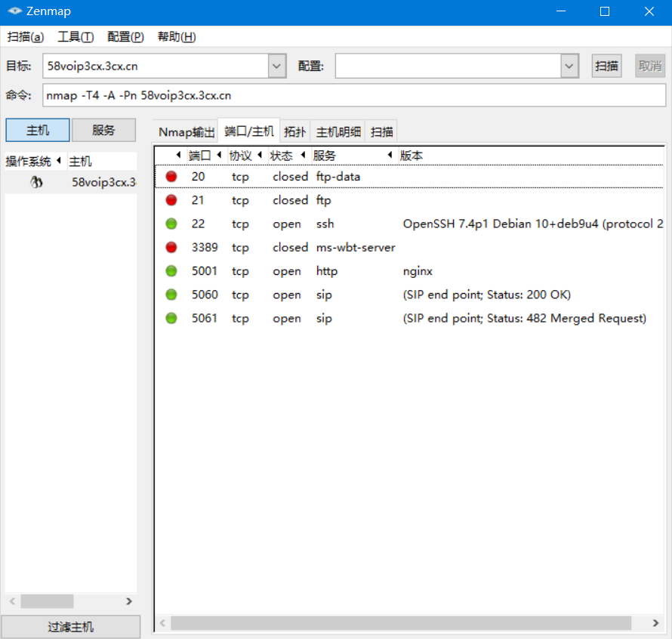672x639 pixels.
Task: Click the 过滤主机 filter hosts button
Action: (71, 627)
